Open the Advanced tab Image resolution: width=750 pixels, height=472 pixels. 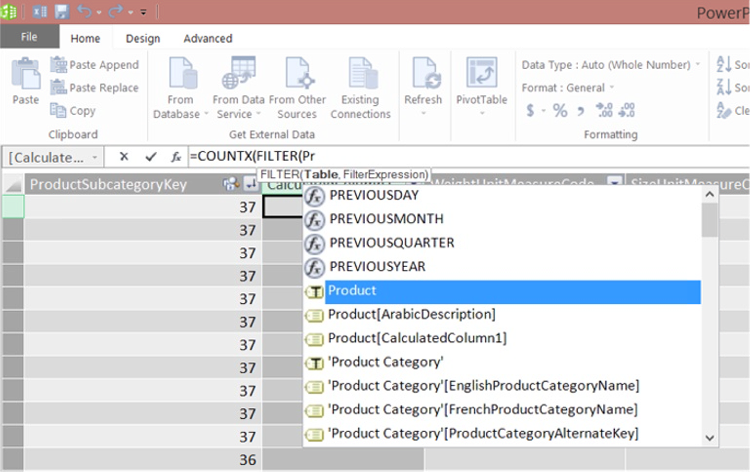[x=207, y=38]
